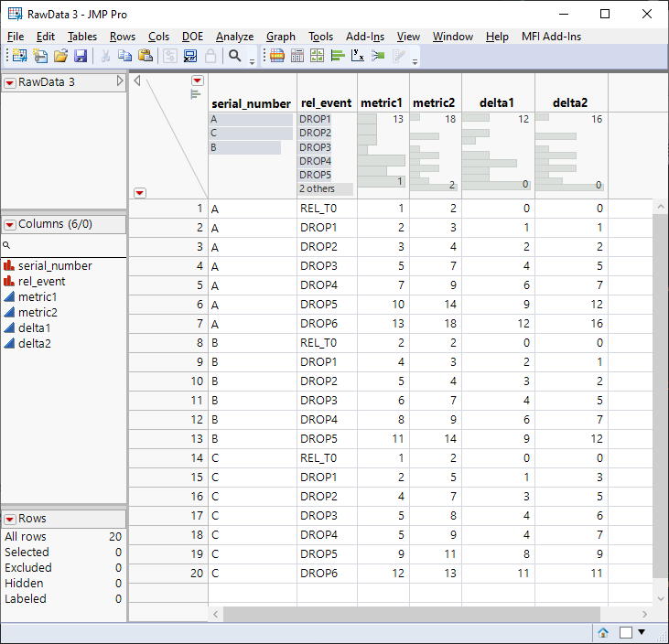Toggle the checkbox box in status bar
The image size is (669, 644).
coord(625,632)
